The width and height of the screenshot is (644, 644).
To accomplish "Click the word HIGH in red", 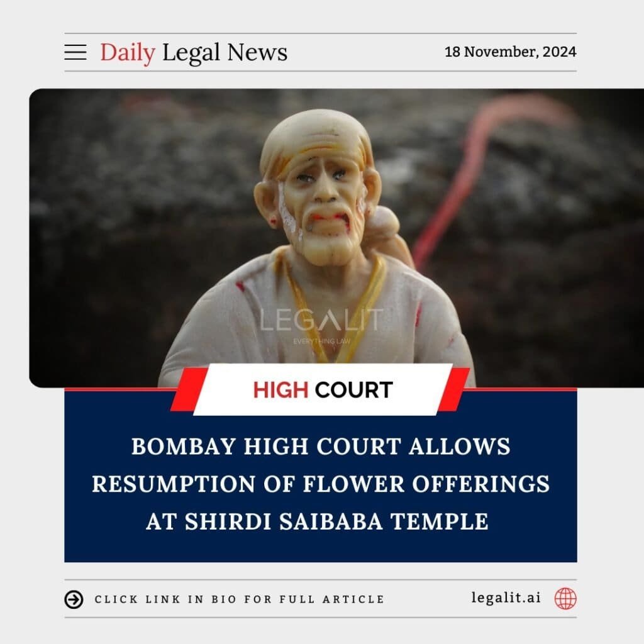I will pyautogui.click(x=280, y=390).
